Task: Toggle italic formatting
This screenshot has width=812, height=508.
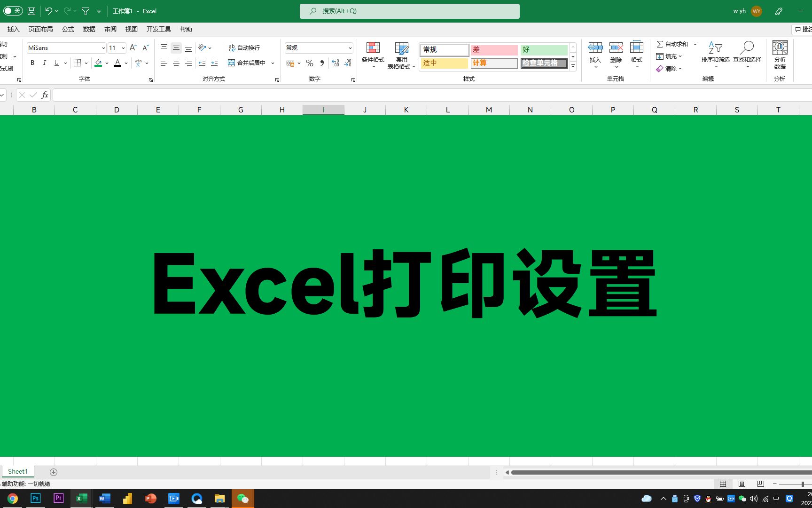Action: point(44,63)
